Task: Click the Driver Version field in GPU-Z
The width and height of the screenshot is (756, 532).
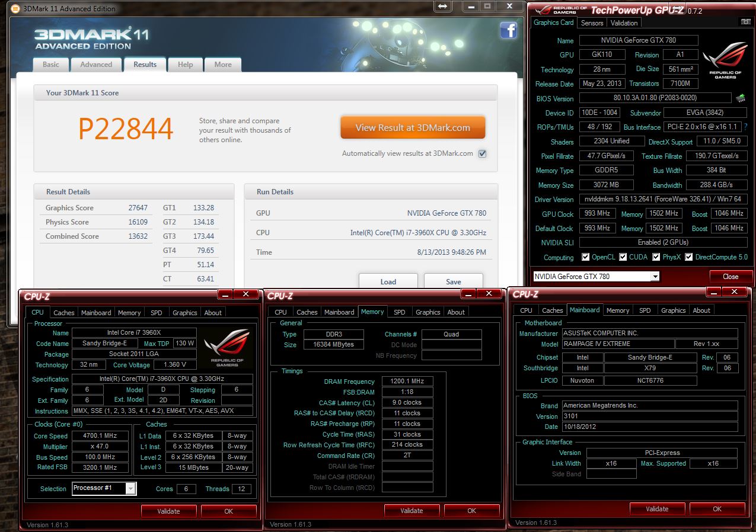Action: [x=662, y=200]
